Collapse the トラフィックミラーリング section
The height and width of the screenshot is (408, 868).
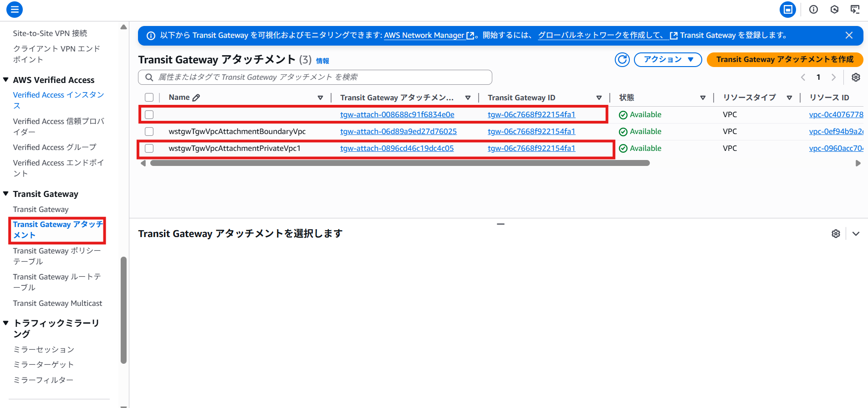[x=6, y=323]
